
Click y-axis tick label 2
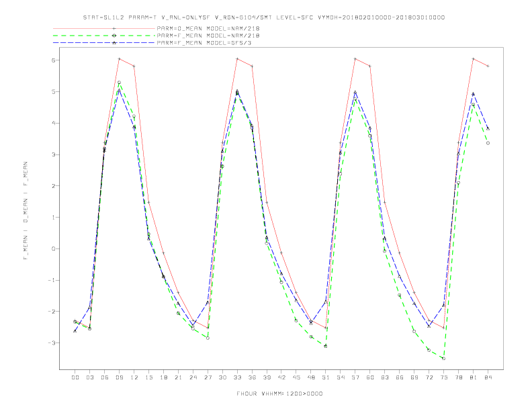(53, 186)
